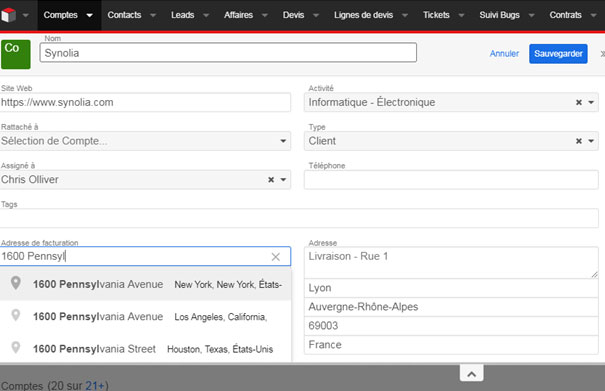Open the Contacts module tab
The width and height of the screenshot is (605, 391).
(x=124, y=15)
